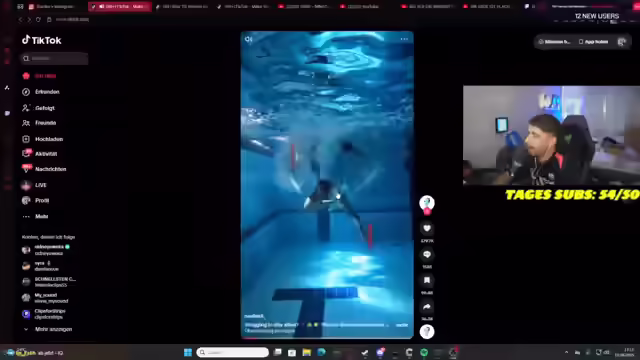Open the video creator's avatar
Screen dimensions: 640x360
tap(427, 202)
